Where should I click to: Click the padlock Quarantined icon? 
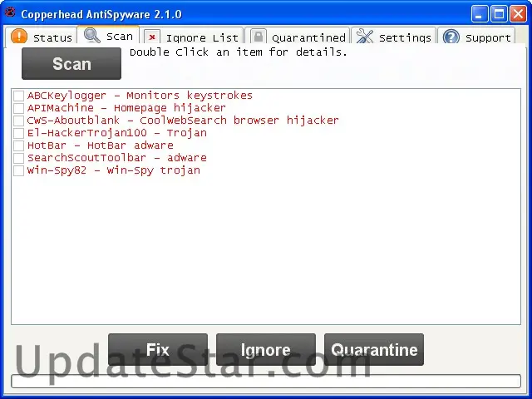click(x=259, y=37)
